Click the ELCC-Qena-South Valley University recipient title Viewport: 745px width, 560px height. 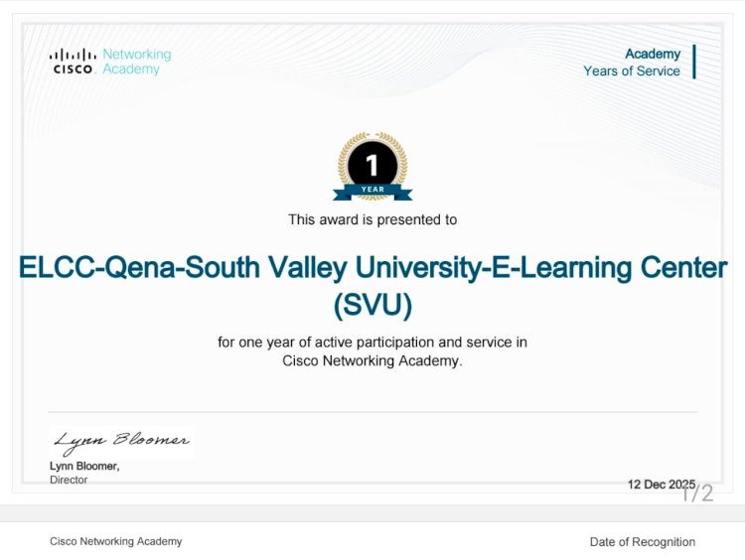click(x=372, y=268)
